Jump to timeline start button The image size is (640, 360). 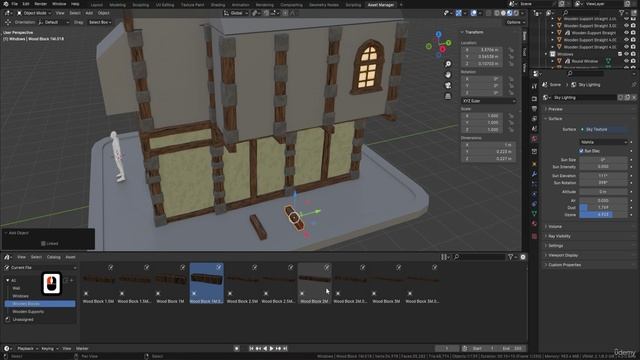[x=251, y=349]
